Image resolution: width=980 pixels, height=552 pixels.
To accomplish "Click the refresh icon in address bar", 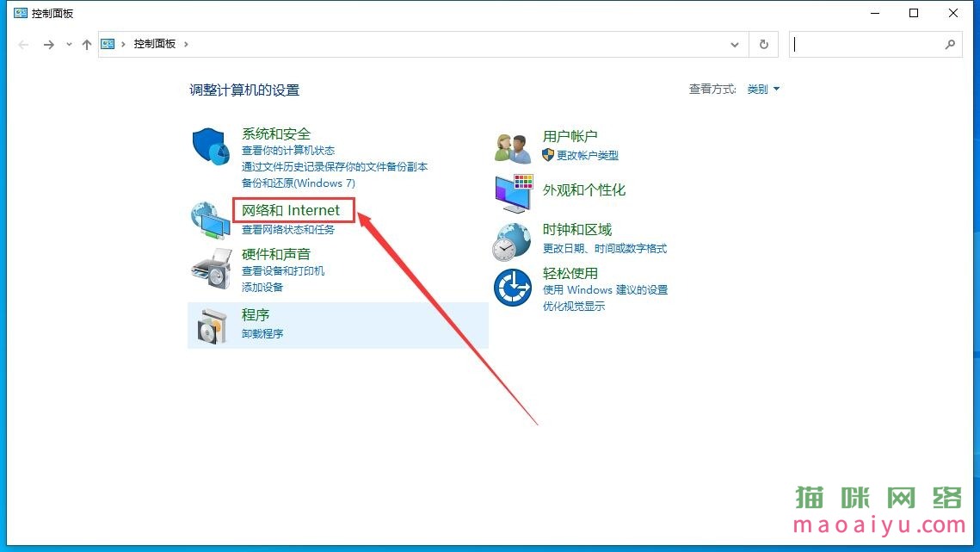I will coord(764,44).
